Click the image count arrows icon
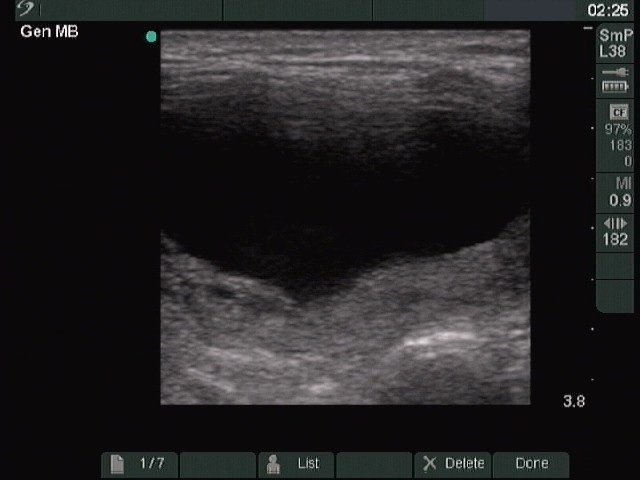 pos(616,223)
